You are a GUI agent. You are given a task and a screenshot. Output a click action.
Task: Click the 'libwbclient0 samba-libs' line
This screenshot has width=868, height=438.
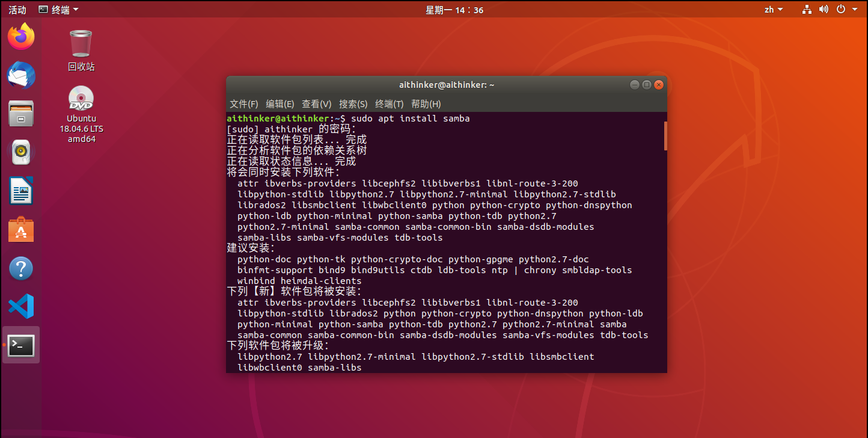click(x=299, y=368)
